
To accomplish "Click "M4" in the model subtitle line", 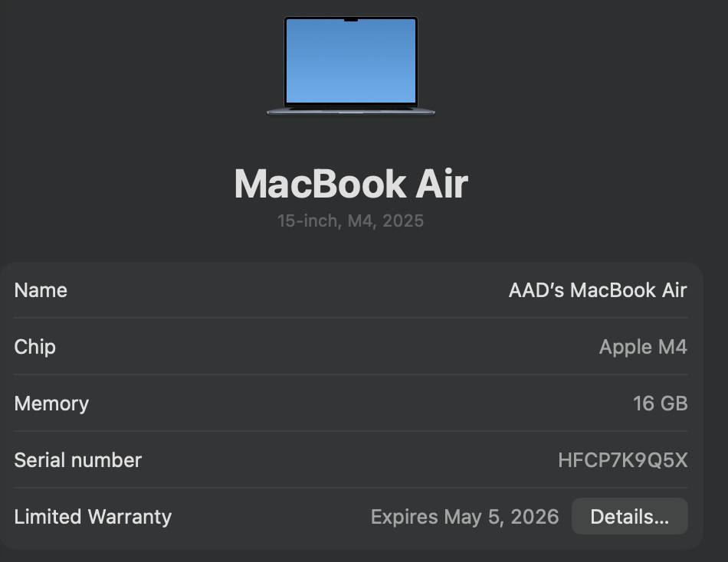I will (x=360, y=221).
